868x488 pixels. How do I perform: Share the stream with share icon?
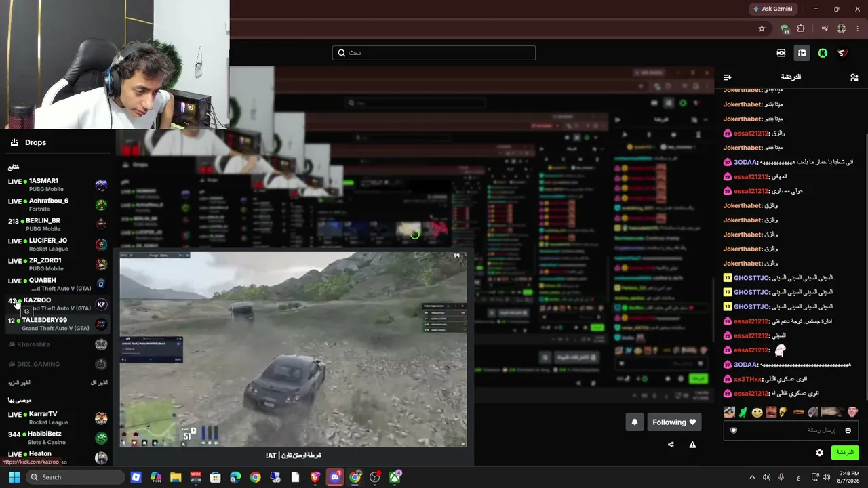click(671, 445)
